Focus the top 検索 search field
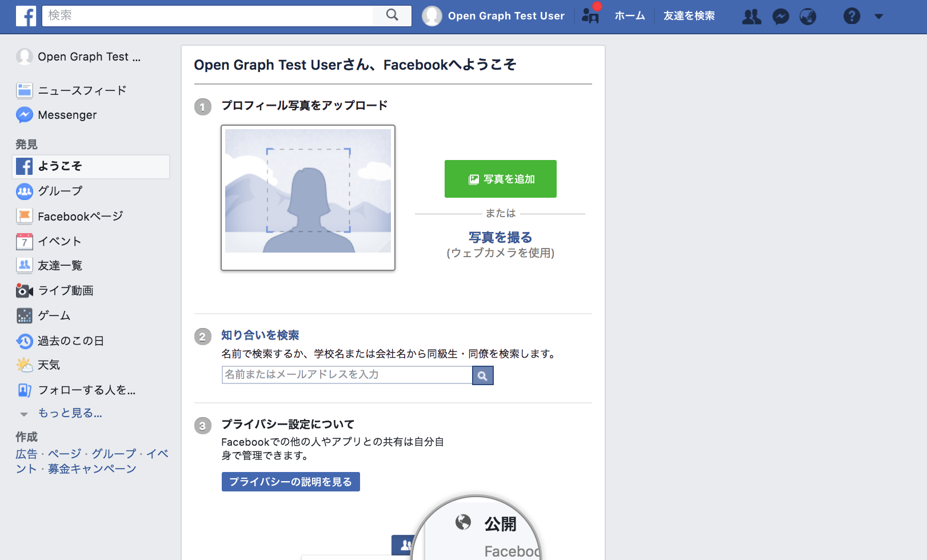Screen dimensions: 927x560 point(207,15)
